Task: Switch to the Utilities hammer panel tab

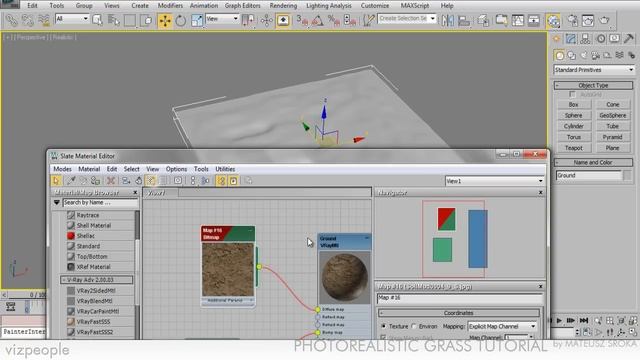Action: (629, 39)
